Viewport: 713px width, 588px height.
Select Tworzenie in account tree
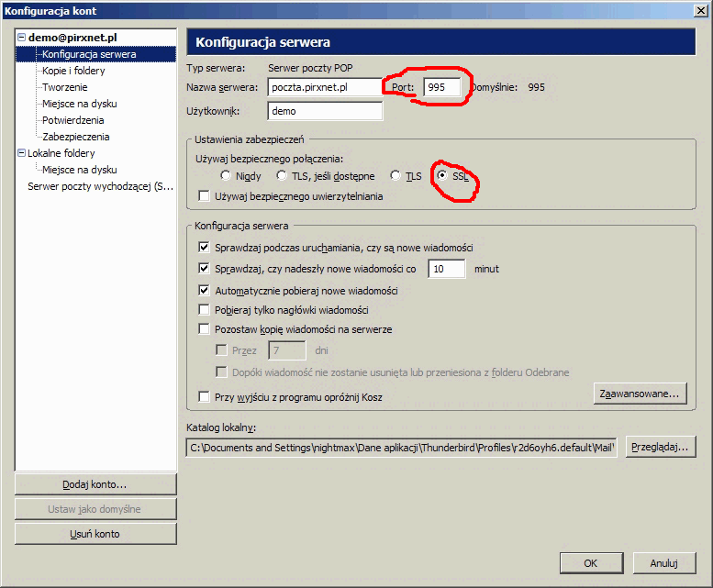65,87
